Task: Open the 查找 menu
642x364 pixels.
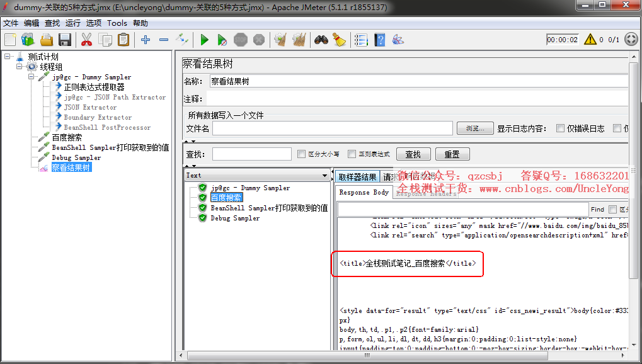Action: [x=52, y=23]
